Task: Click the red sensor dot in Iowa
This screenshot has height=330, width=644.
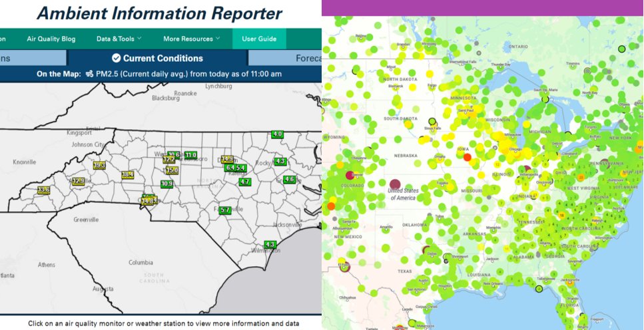Action: point(468,157)
